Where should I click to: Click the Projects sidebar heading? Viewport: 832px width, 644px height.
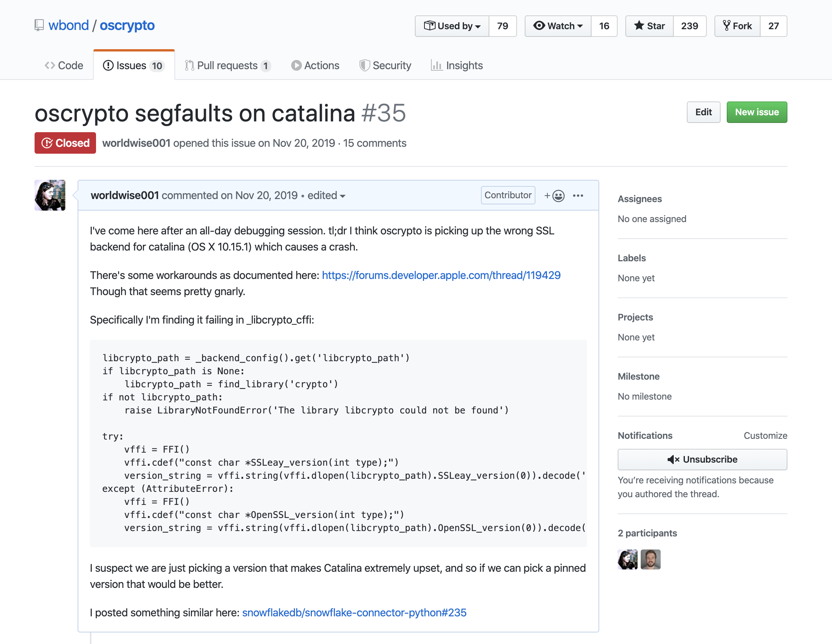[x=635, y=317]
